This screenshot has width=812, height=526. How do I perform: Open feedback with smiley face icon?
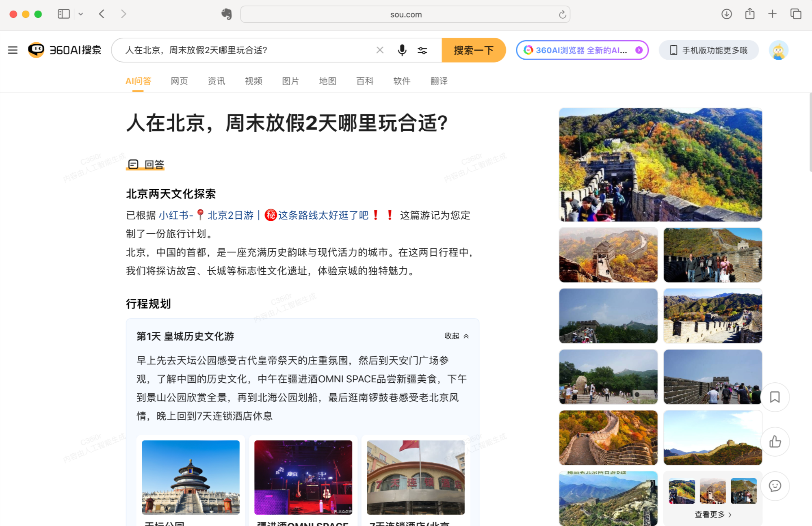pos(775,486)
